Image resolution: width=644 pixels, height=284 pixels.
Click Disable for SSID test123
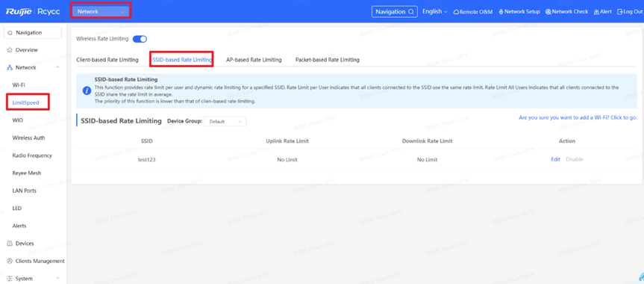574,160
